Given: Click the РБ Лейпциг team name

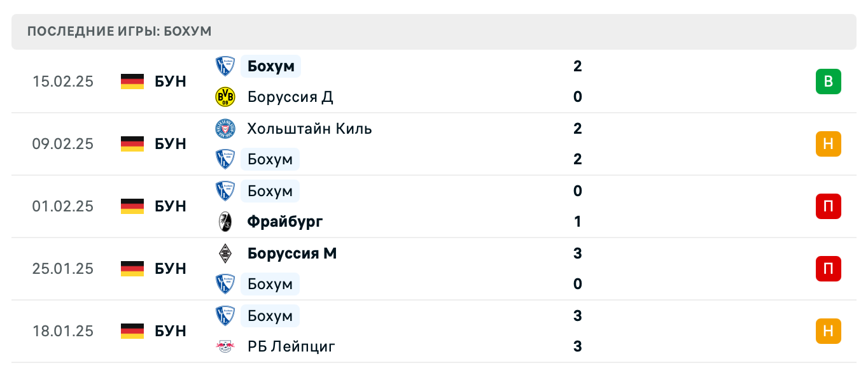Looking at the screenshot, I should (292, 346).
